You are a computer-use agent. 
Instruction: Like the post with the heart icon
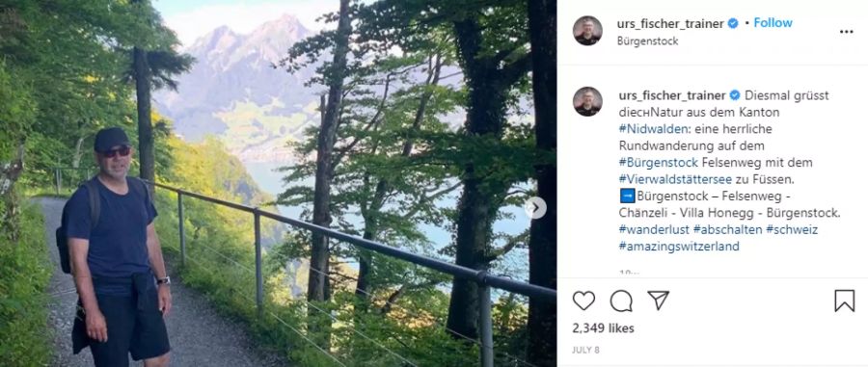(x=583, y=301)
